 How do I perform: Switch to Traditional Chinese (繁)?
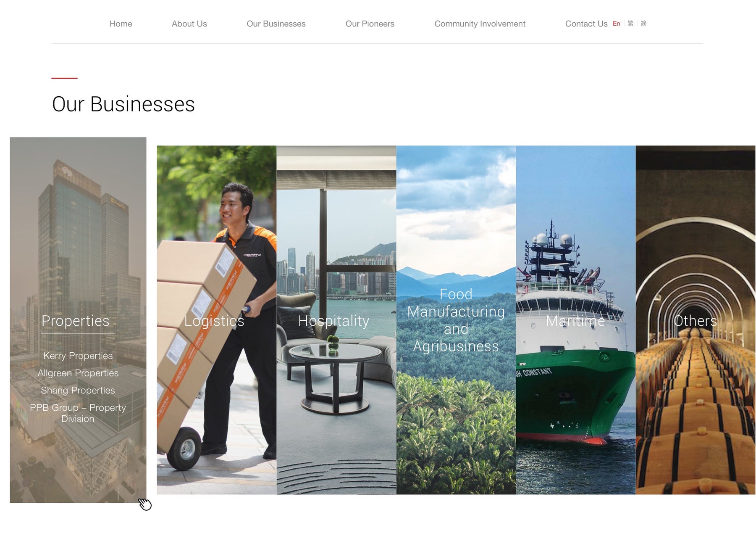(630, 24)
